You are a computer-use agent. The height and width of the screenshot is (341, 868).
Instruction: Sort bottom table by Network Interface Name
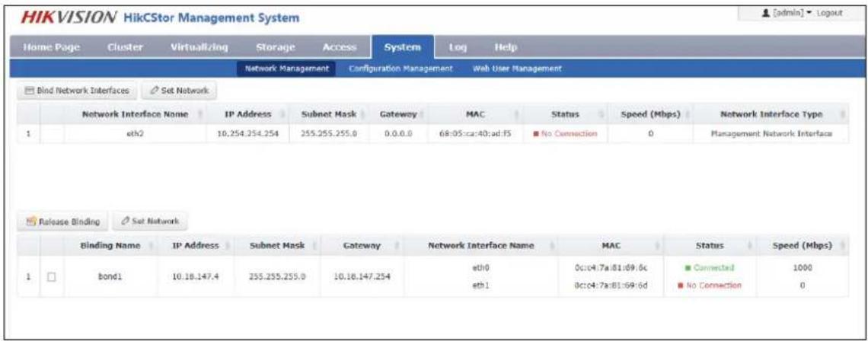(x=480, y=245)
